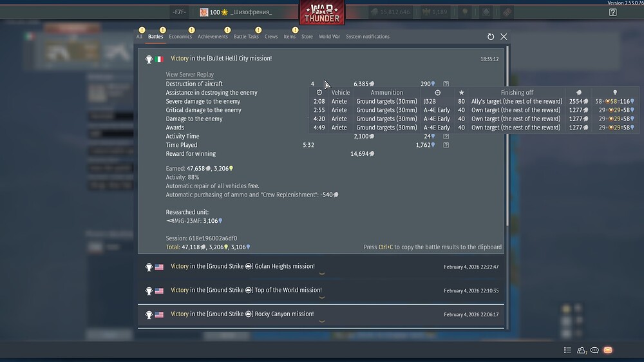
Task: Click the info icon beside Destruction of aircraft
Action: click(x=446, y=84)
